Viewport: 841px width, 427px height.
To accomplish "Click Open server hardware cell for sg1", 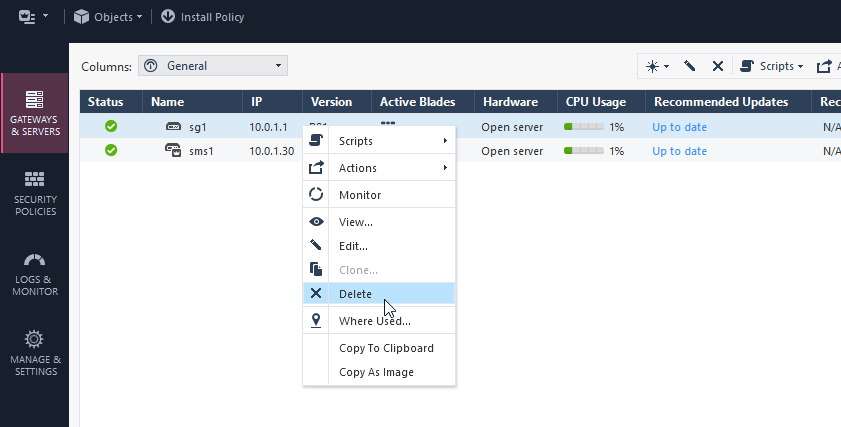I will coord(512,127).
